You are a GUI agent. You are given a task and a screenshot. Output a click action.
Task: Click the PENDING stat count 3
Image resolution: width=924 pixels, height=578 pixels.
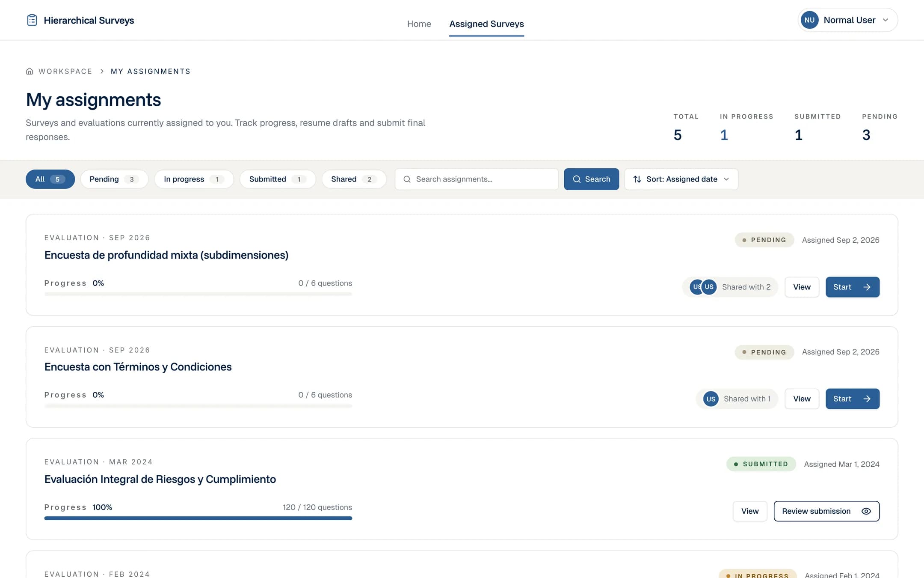866,135
